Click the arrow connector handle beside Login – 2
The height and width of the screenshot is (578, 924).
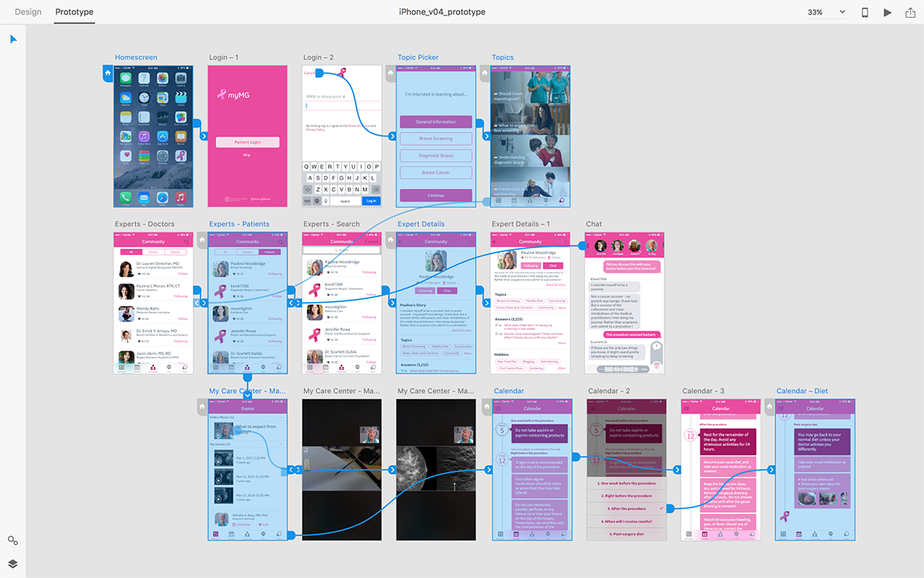pos(392,136)
